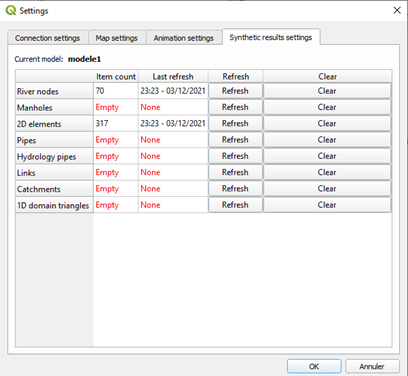This screenshot has height=376, width=408.
Task: Switch to Connection settings tab
Action: pos(48,38)
